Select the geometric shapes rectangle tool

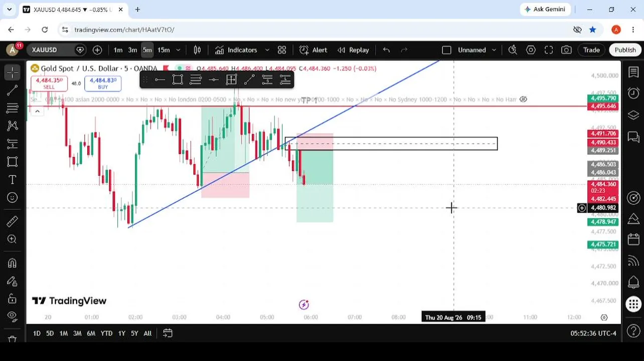[x=13, y=161]
